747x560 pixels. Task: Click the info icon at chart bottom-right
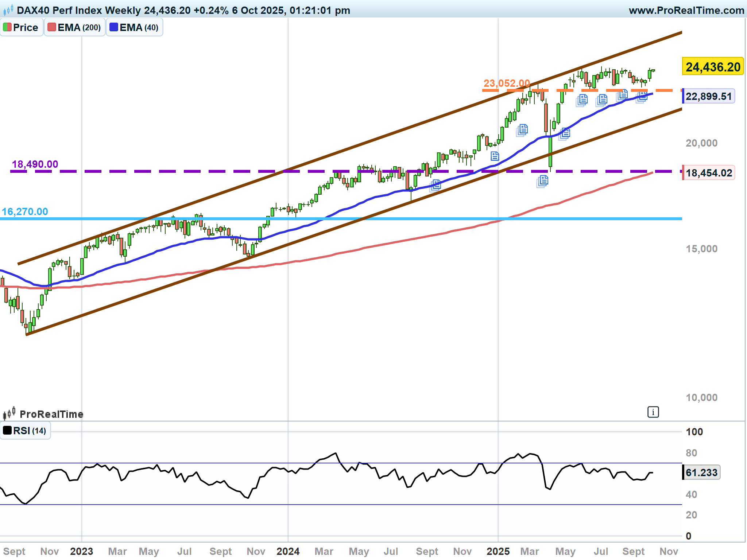coord(653,412)
